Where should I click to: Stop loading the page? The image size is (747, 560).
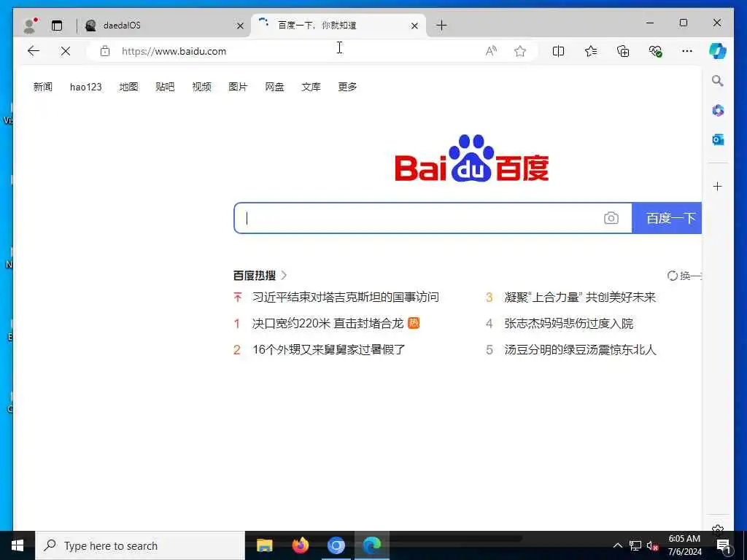66,51
